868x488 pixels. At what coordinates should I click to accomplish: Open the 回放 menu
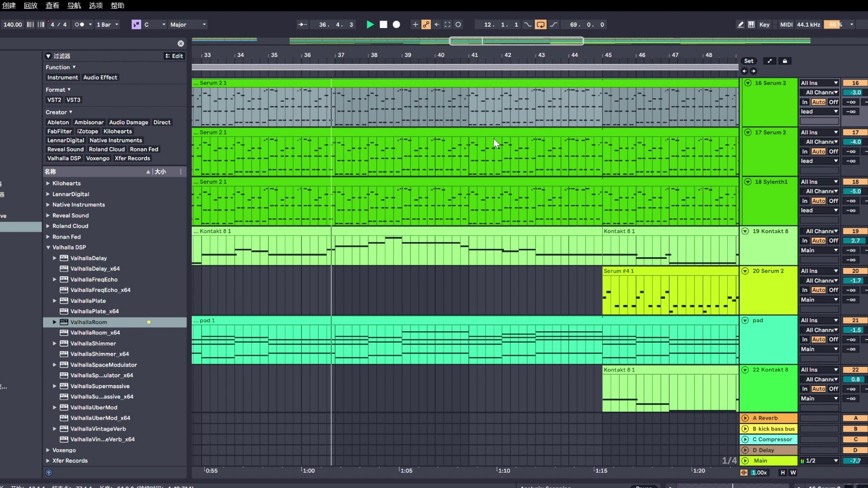[x=31, y=5]
